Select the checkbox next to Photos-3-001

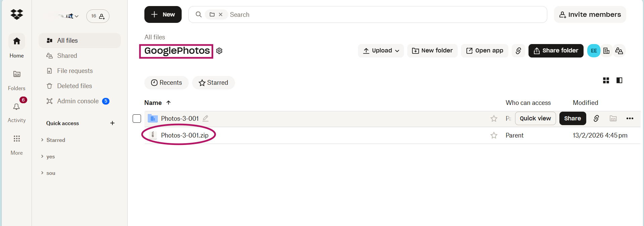[x=137, y=118]
